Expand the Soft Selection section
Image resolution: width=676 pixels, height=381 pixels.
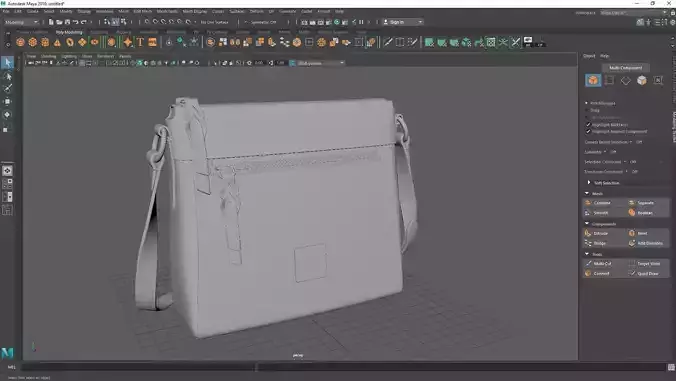pyautogui.click(x=589, y=183)
